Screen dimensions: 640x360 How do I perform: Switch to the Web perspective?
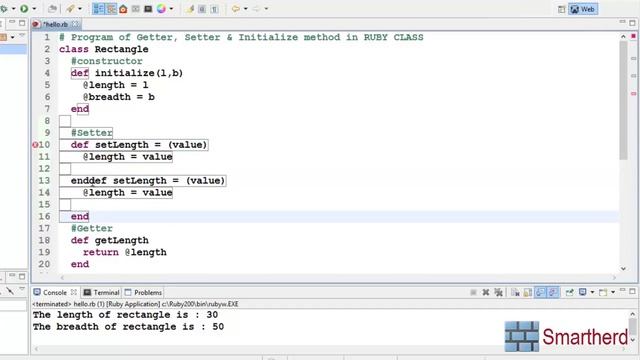click(583, 9)
